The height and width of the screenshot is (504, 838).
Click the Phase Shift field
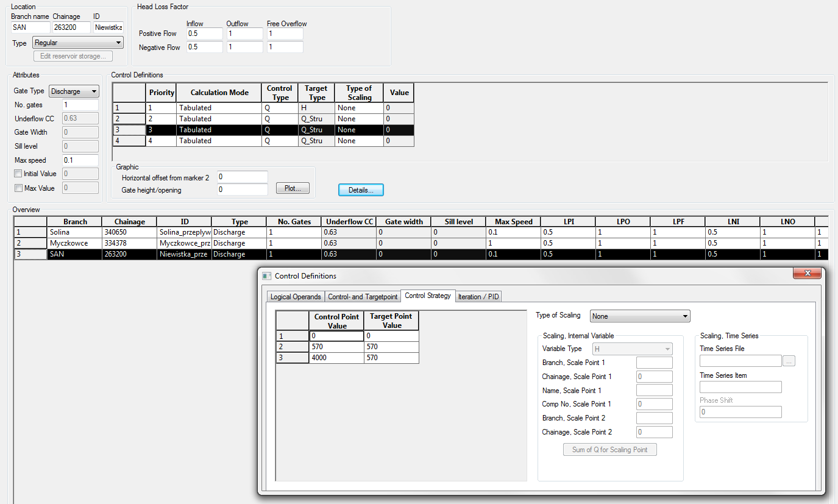point(740,413)
